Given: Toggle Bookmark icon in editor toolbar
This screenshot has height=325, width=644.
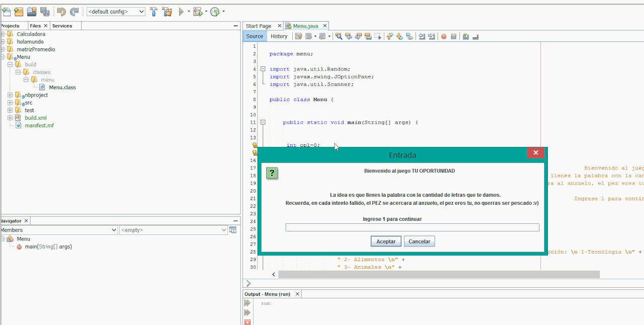Looking at the screenshot, I should (409, 36).
